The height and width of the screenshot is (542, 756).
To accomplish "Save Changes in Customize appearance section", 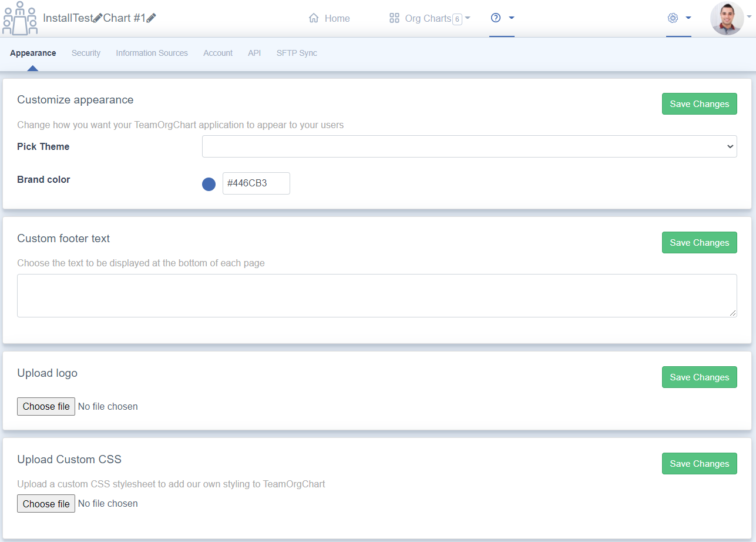I will (x=699, y=104).
